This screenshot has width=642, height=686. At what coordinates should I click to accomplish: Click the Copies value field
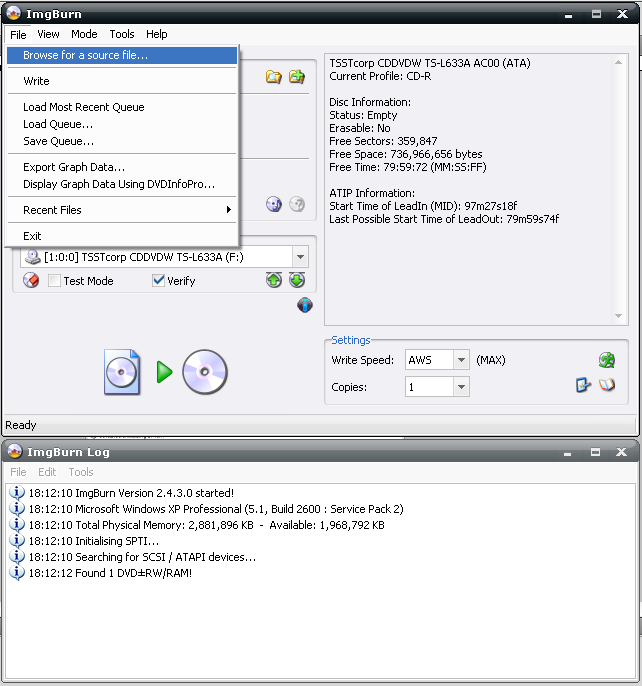[x=429, y=387]
